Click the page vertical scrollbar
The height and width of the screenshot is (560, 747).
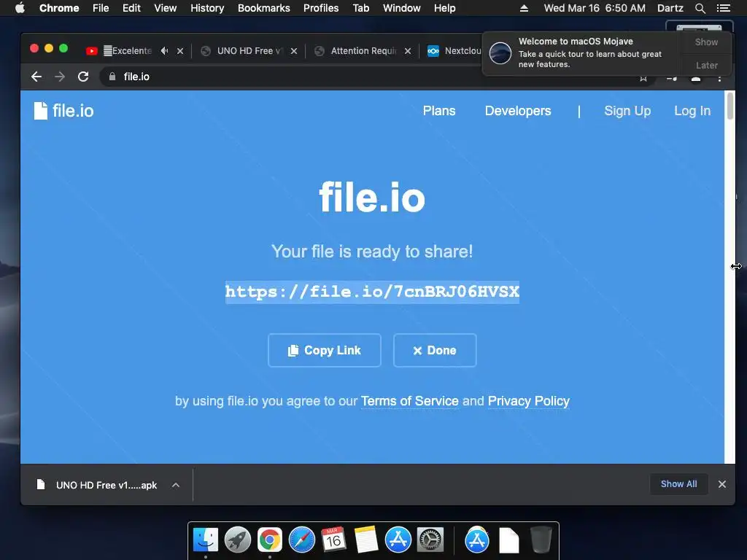[729, 106]
